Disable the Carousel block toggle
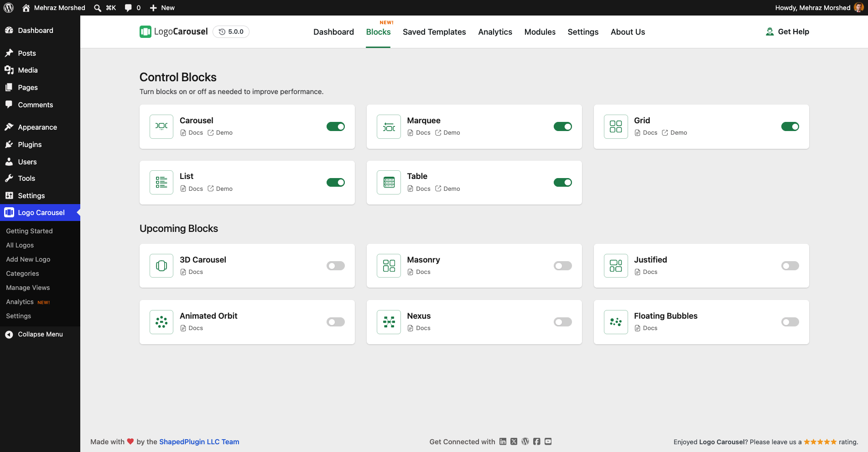The width and height of the screenshot is (868, 452). click(x=336, y=126)
